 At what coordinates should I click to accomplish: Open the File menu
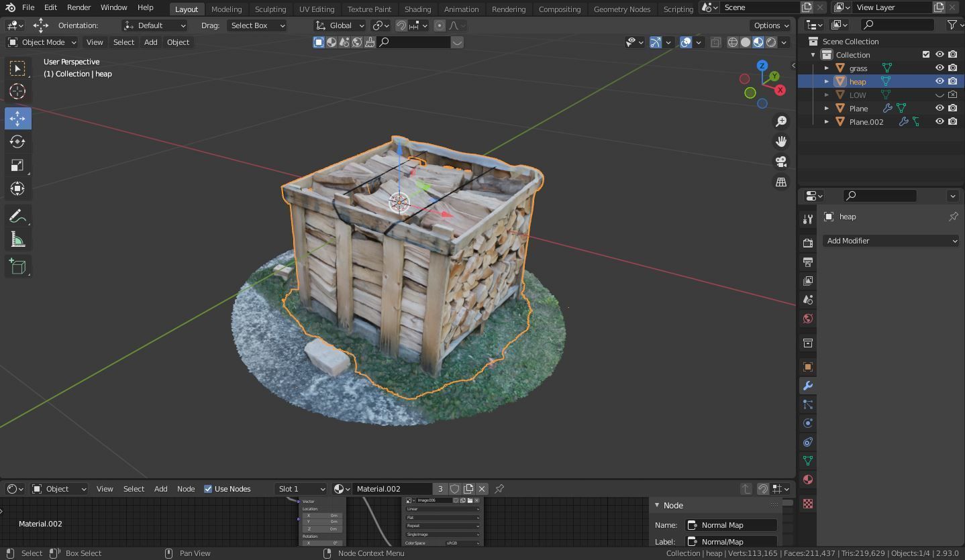coord(28,7)
